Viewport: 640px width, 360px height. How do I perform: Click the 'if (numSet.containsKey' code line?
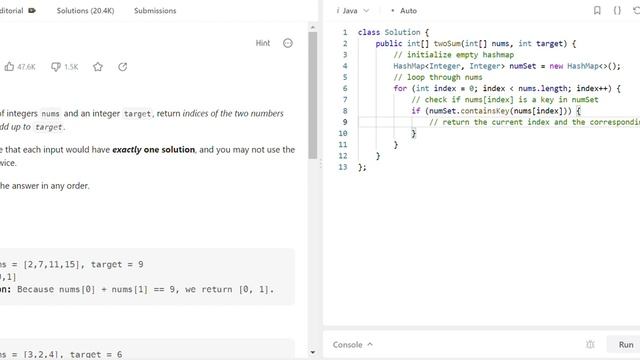(x=496, y=111)
